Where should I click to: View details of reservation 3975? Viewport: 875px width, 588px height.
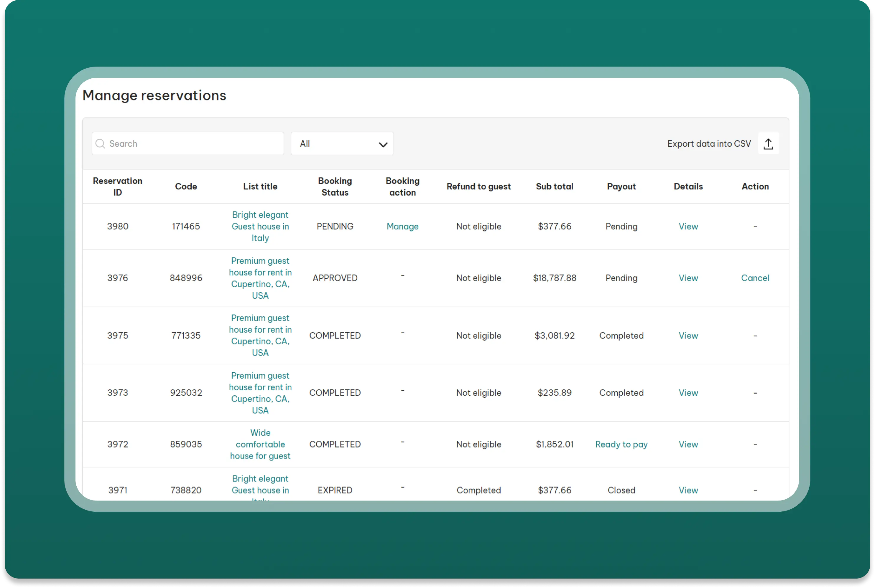pyautogui.click(x=688, y=336)
